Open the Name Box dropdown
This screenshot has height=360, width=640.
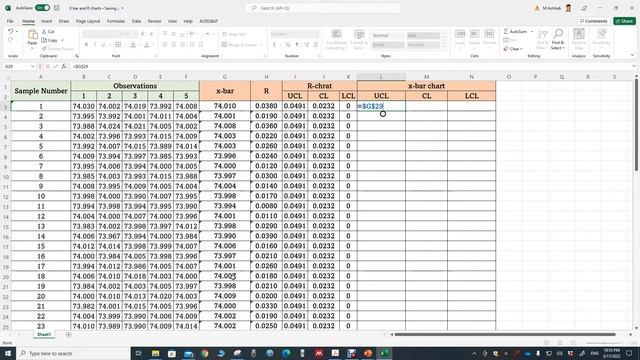(x=33, y=66)
